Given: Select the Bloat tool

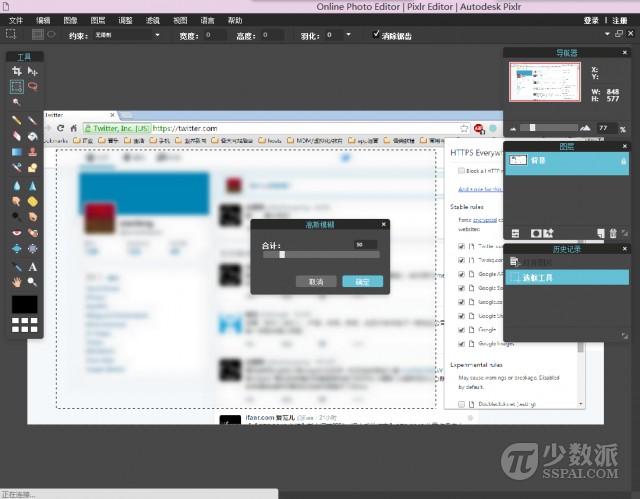Looking at the screenshot, I should click(x=16, y=248).
